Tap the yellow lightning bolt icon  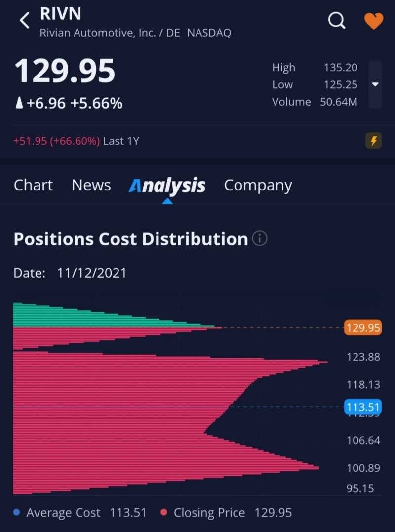pyautogui.click(x=373, y=141)
